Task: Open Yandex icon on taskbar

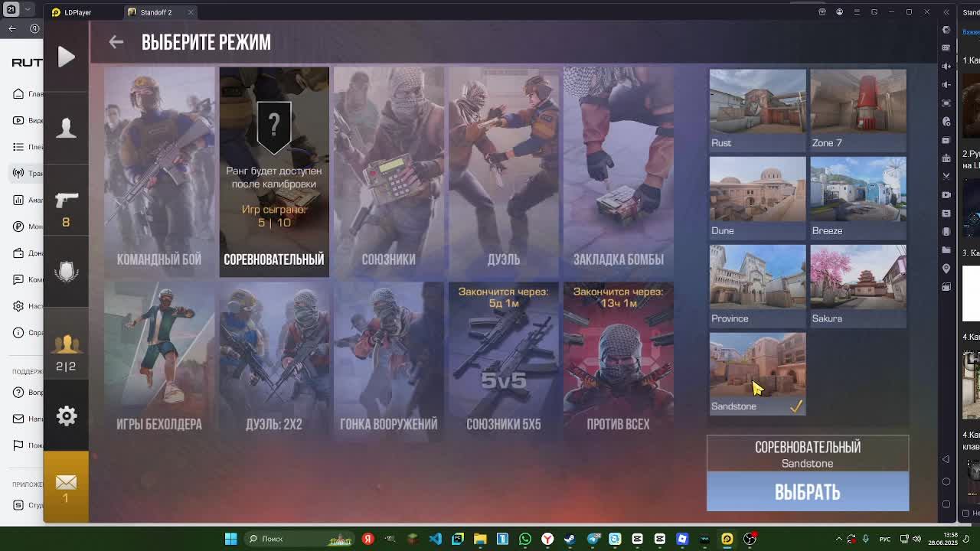Action: click(x=367, y=539)
